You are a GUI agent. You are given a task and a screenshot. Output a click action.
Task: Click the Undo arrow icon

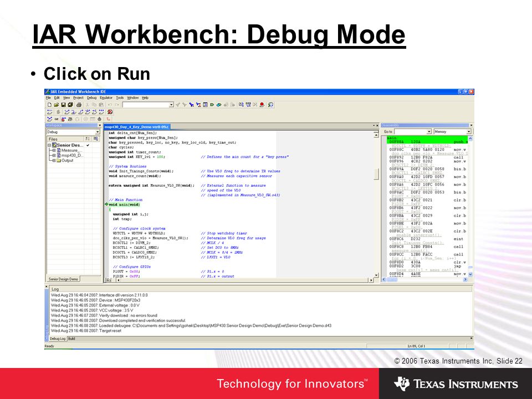110,105
